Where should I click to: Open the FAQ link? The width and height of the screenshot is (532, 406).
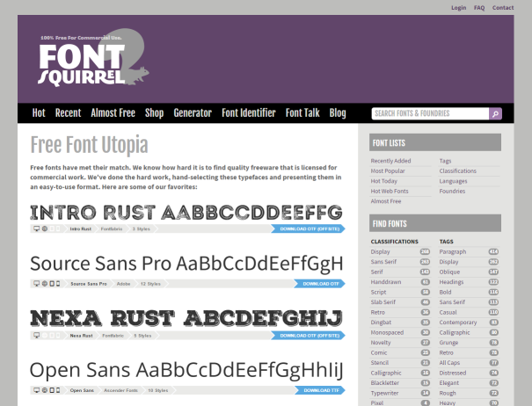pos(479,7)
